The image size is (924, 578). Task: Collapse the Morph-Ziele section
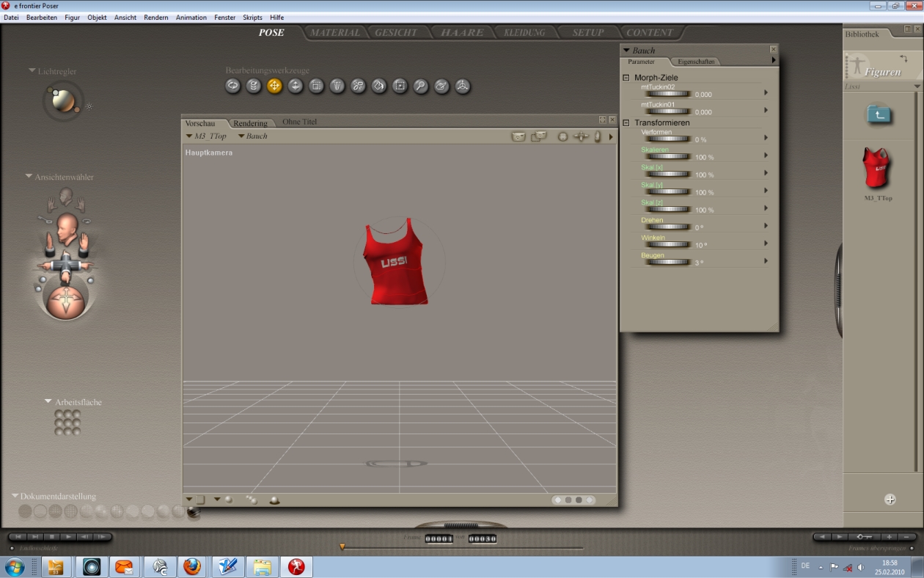[x=626, y=77]
